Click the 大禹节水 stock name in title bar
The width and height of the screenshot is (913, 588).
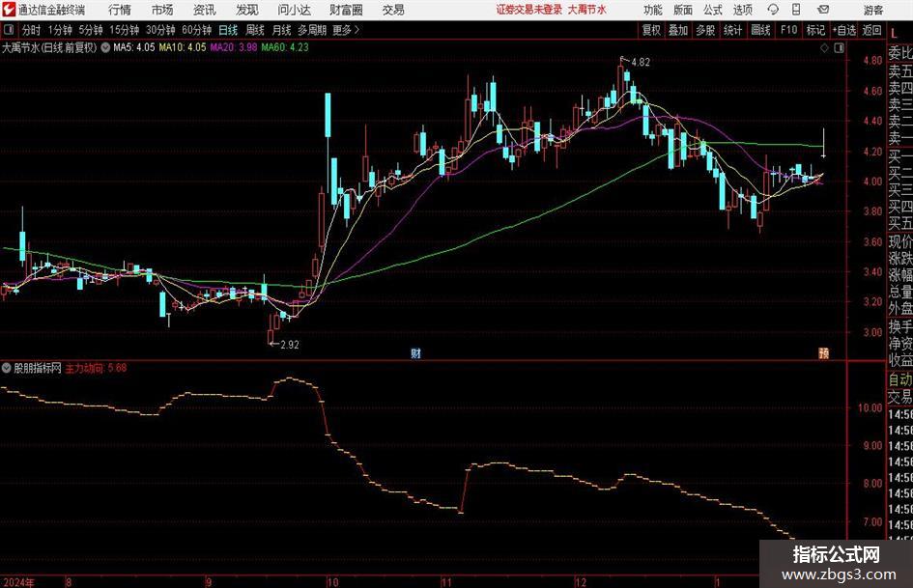point(587,10)
